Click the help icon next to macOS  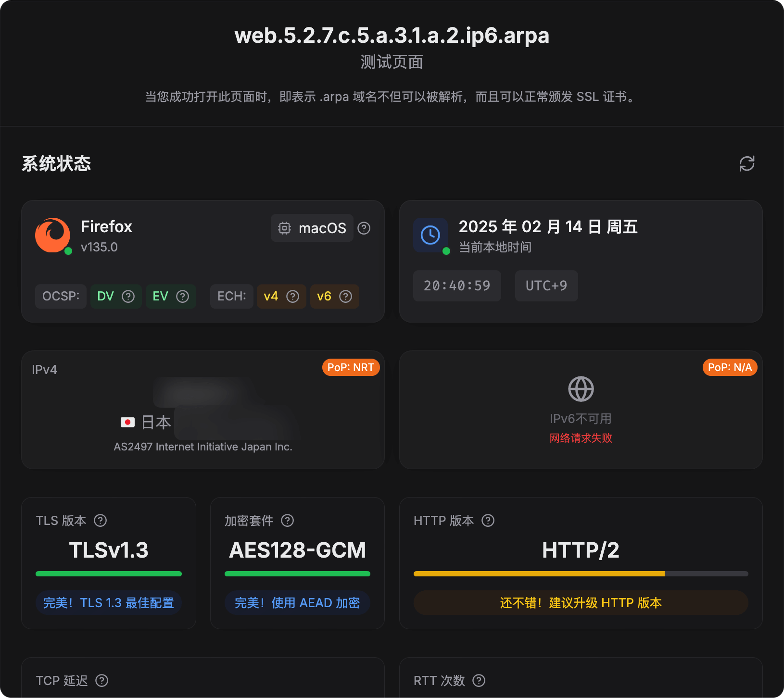click(x=364, y=228)
